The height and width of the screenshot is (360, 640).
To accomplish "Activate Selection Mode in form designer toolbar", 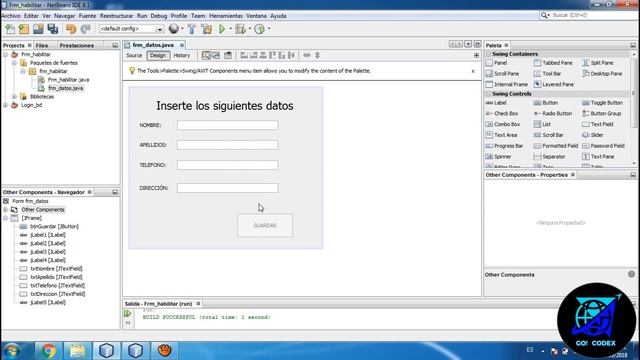I will coord(206,55).
